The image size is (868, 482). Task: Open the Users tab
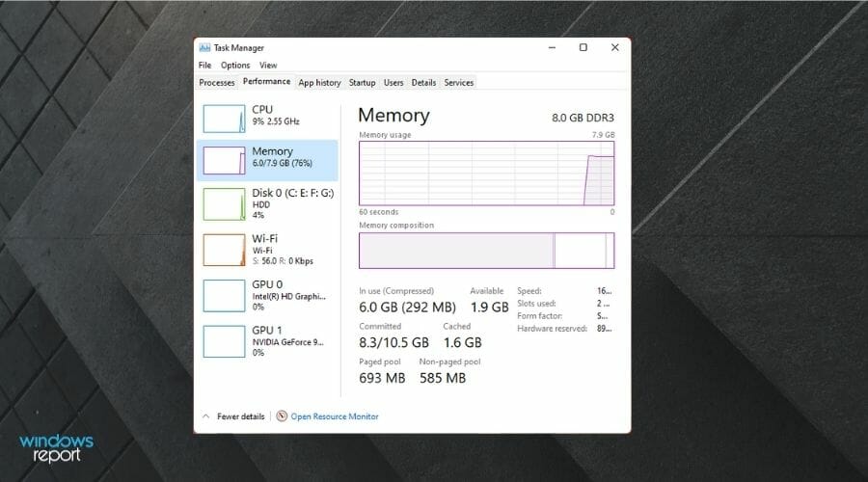click(393, 83)
